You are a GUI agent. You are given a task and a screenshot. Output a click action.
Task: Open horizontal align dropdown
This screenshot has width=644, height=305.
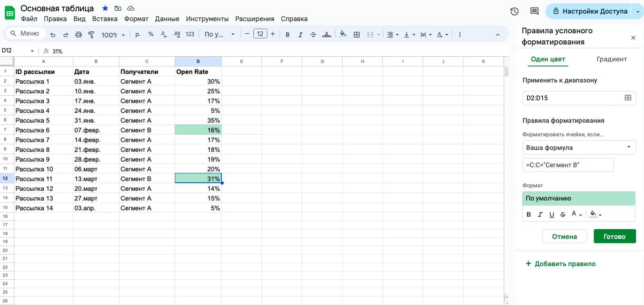(392, 34)
